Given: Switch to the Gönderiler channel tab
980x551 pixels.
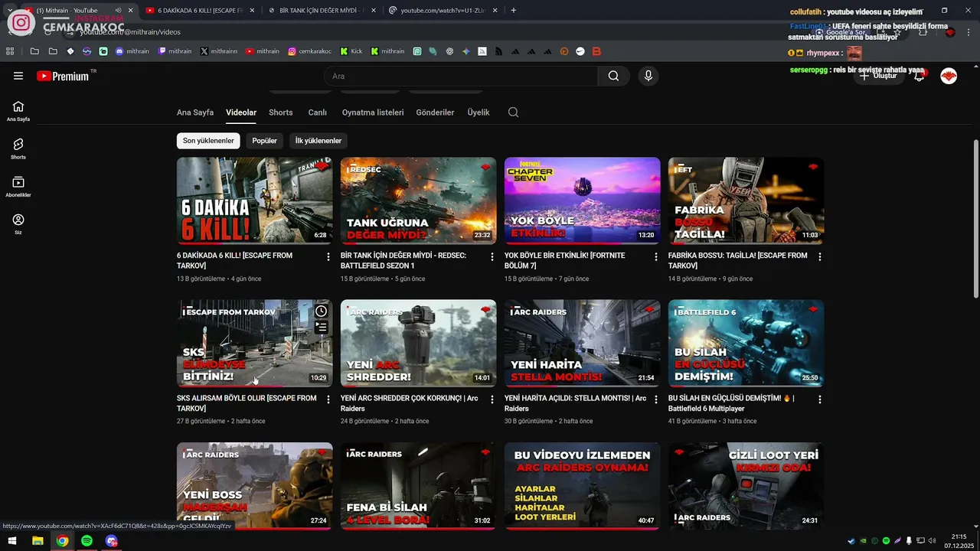Looking at the screenshot, I should (435, 112).
